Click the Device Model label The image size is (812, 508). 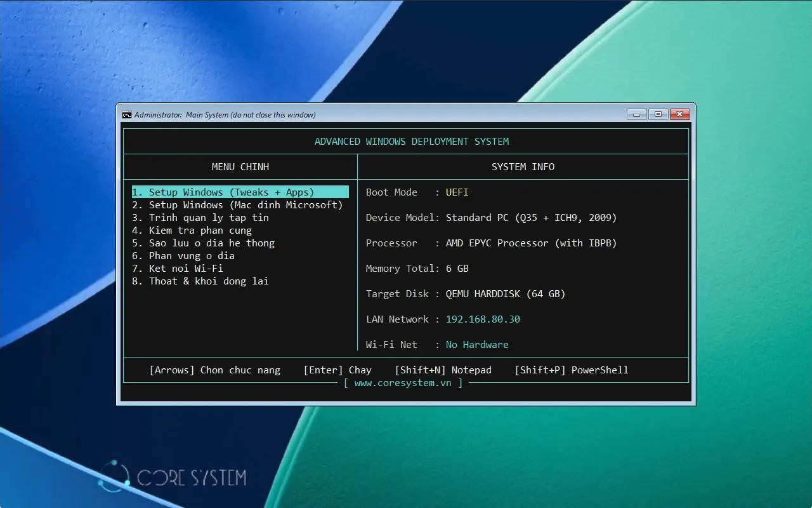(x=400, y=217)
